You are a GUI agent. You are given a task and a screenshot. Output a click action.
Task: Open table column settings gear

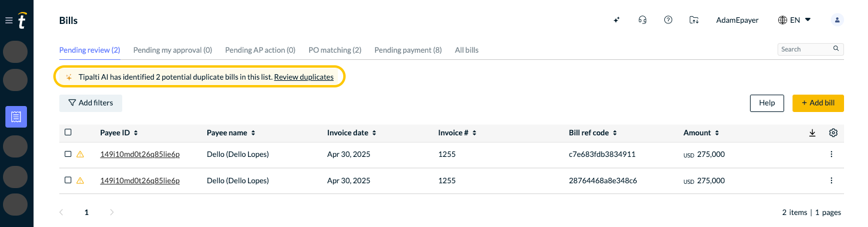pyautogui.click(x=833, y=133)
